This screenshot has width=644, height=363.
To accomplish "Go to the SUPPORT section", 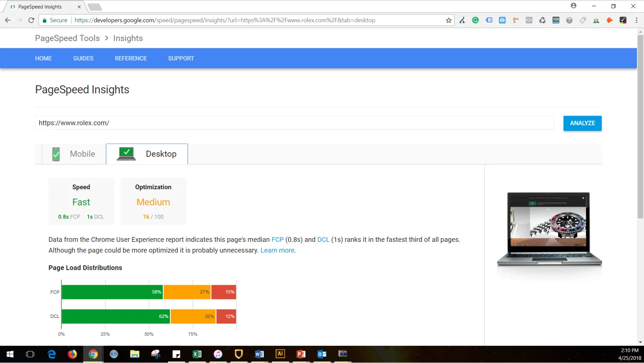I will point(181,58).
